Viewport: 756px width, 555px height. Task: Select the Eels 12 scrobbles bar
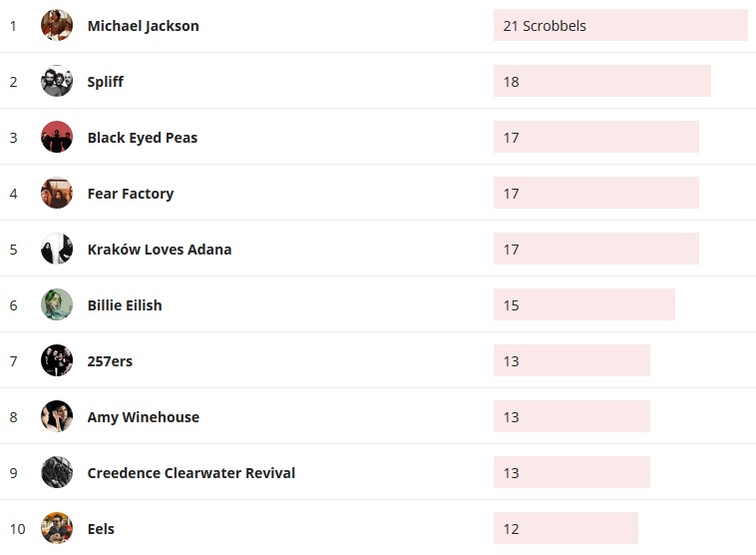pos(566,529)
